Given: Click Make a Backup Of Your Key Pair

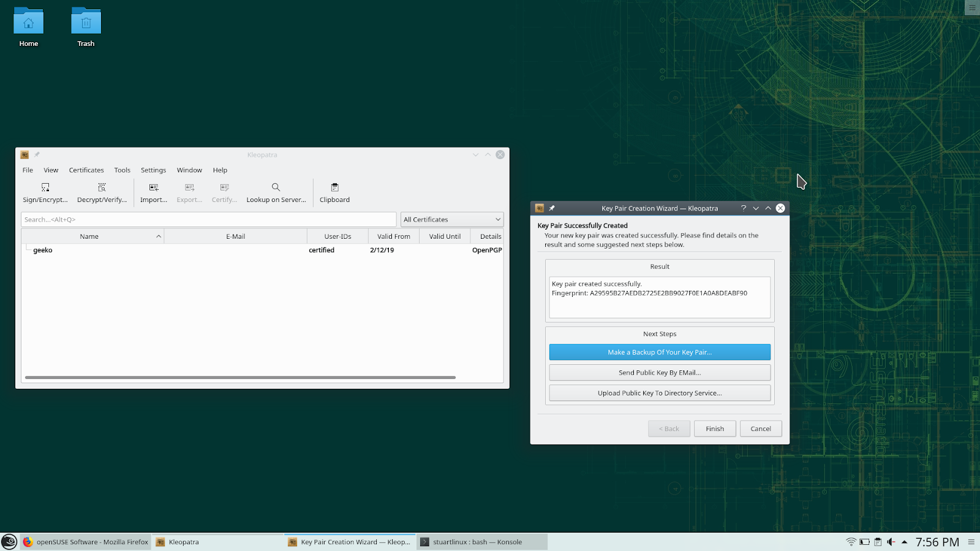Looking at the screenshot, I should coord(660,352).
